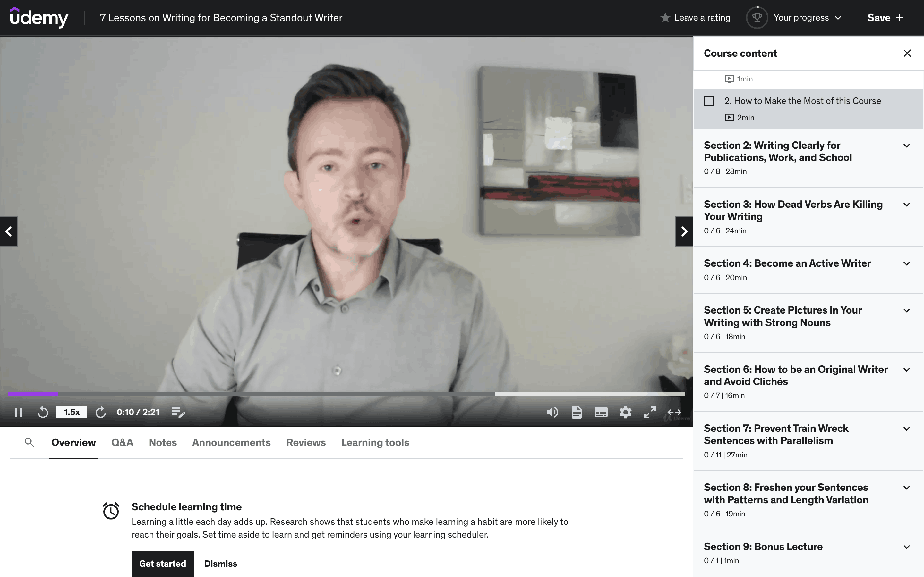Viewport: 924px width, 577px height.
Task: Open video settings gear
Action: 625,412
